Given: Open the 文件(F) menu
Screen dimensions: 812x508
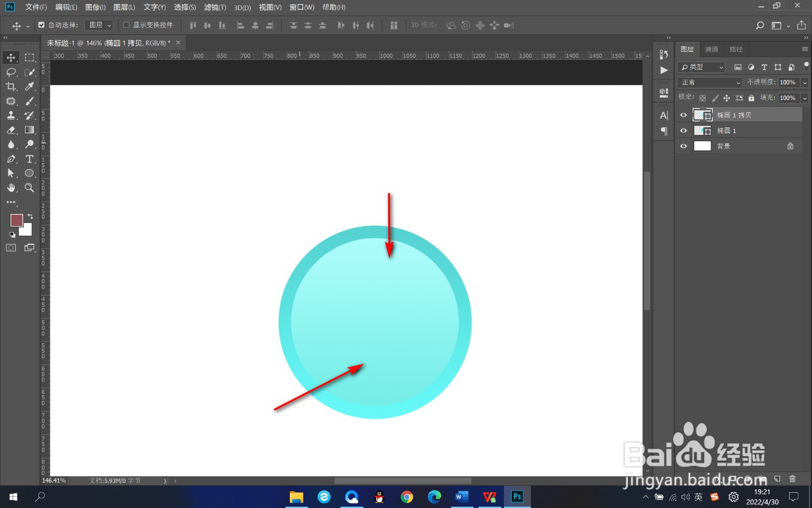Looking at the screenshot, I should pos(36,7).
